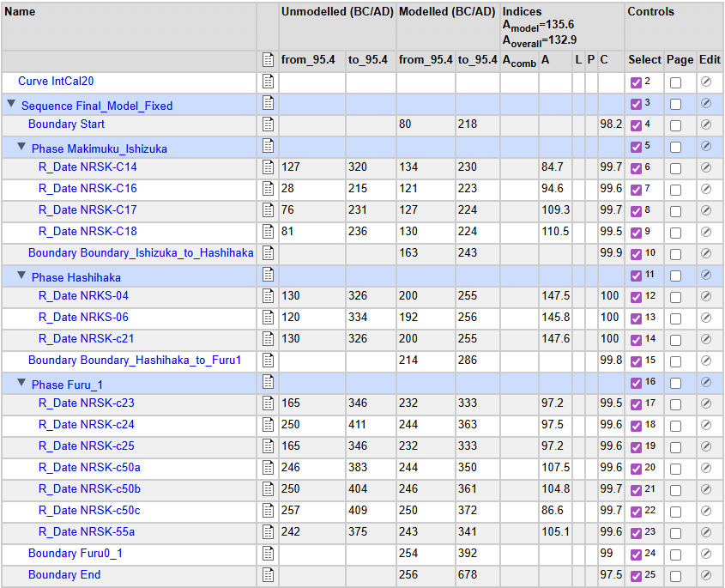The image size is (725, 588).
Task: Click edit pencil for R_Date NRSK-C16
Action: pos(705,189)
